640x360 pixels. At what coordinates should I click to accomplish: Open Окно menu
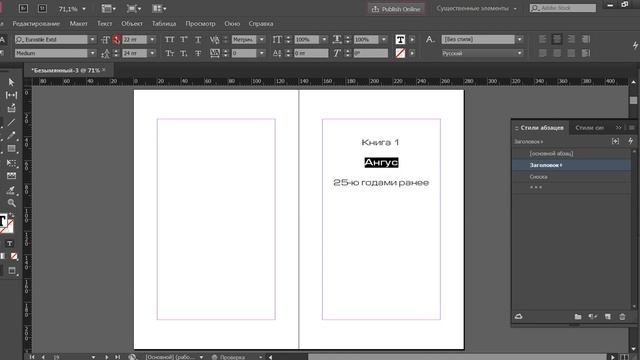(232, 24)
